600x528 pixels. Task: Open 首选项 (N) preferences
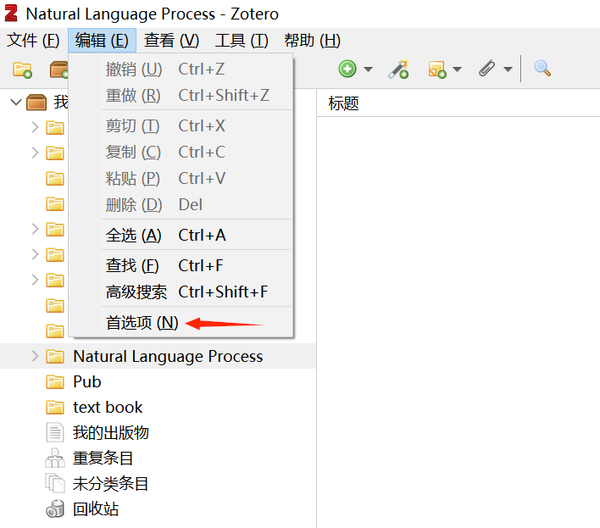point(181,323)
